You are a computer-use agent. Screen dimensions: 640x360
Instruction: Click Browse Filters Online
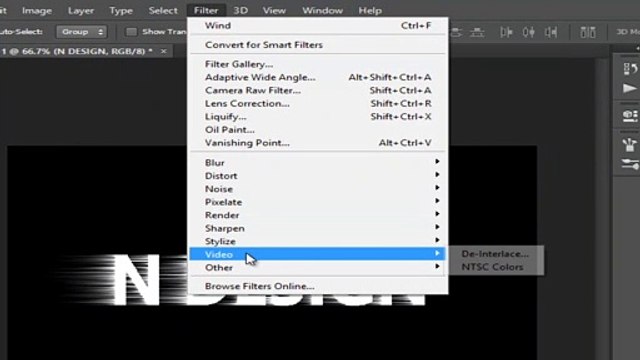coord(318,286)
